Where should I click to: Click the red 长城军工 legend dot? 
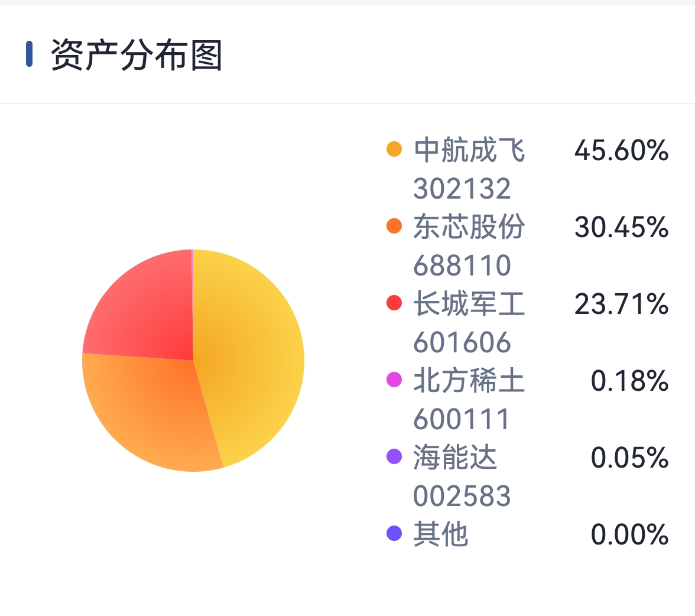[394, 303]
